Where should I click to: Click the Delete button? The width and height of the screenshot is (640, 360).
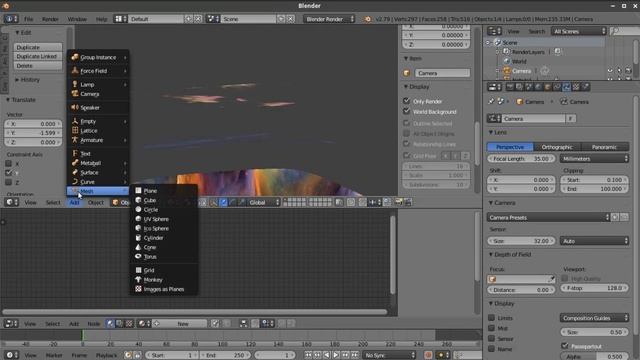tap(38, 65)
